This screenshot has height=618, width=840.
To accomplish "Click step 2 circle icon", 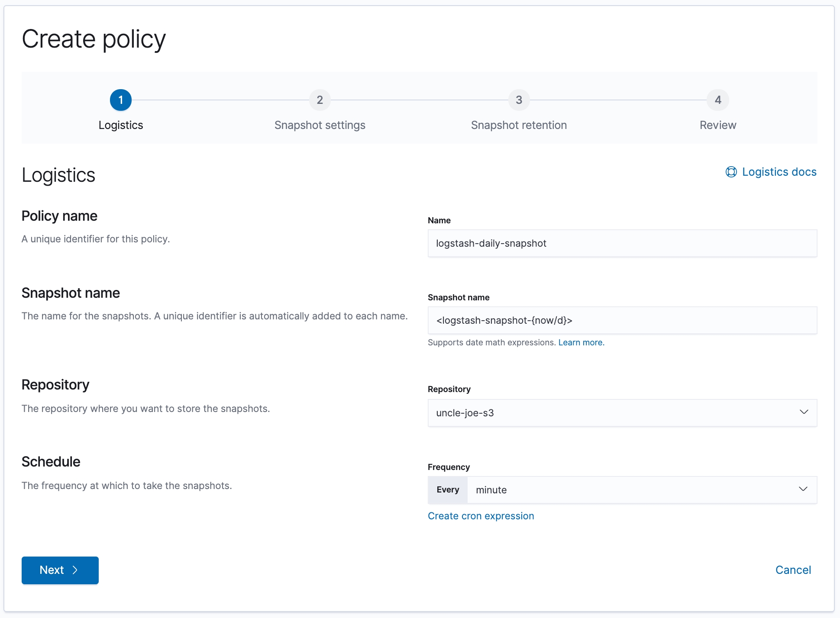I will point(320,100).
